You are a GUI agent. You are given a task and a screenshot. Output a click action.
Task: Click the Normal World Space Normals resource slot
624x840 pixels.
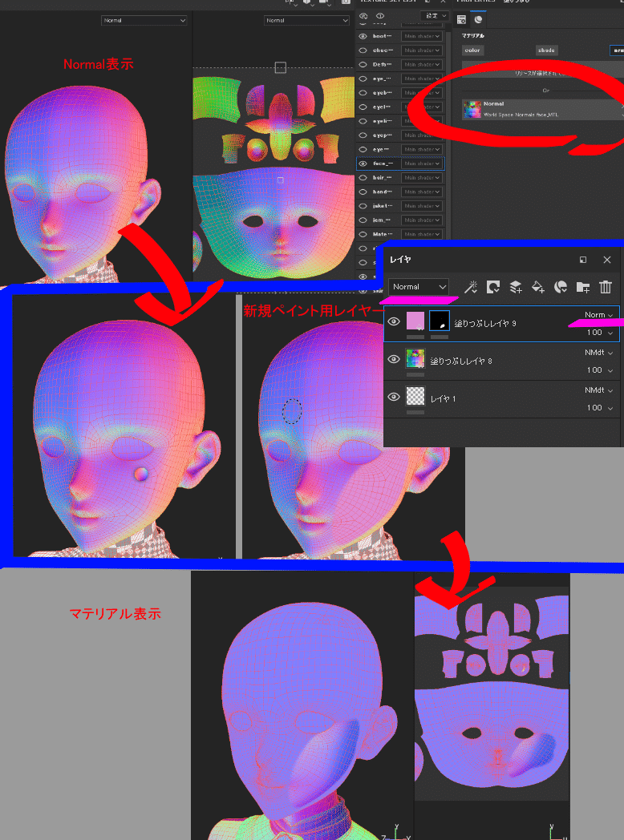542,109
